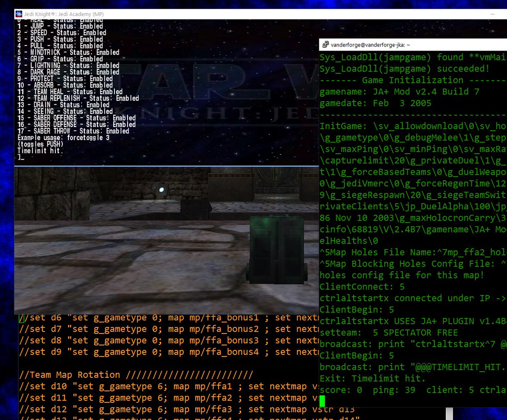Select the '10 - ABSORB' status line
This screenshot has height=420, width=507.
coord(65,85)
